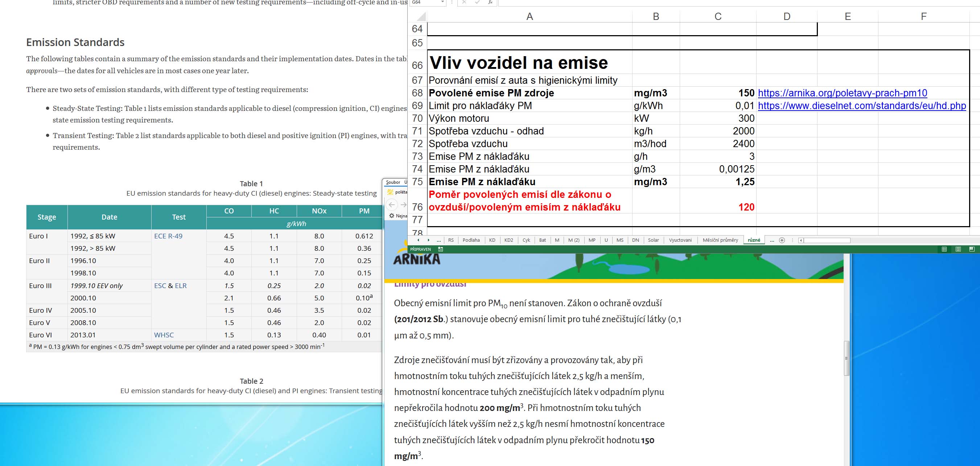
Task: Click the macro recording status bar icon
Action: tap(441, 249)
